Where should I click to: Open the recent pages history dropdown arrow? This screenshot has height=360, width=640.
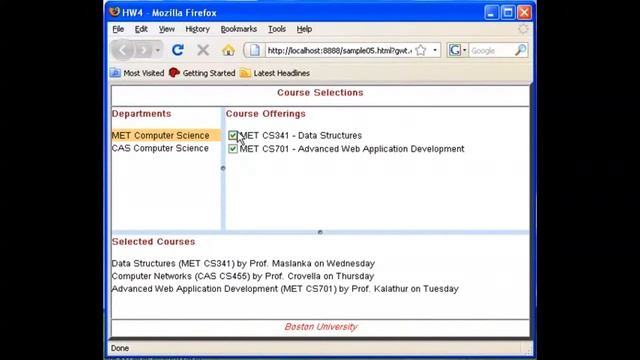click(x=158, y=50)
